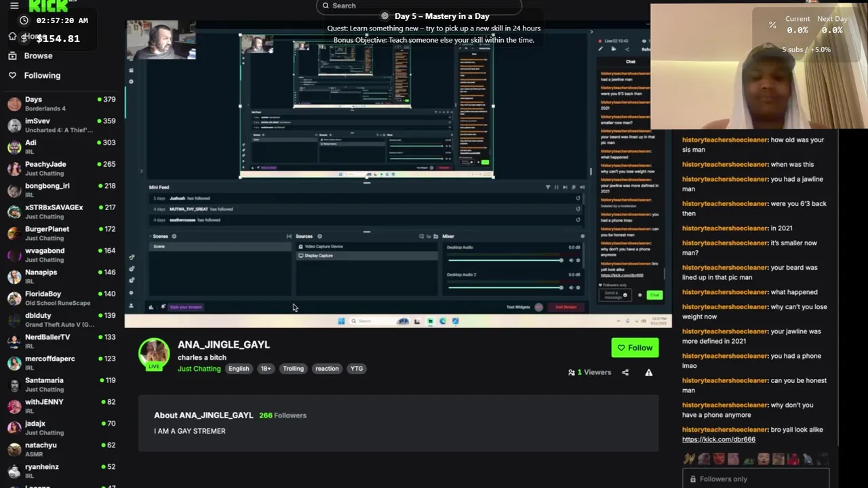The image size is (868, 488).
Task: Click the 18+ tag
Action: pyautogui.click(x=266, y=369)
